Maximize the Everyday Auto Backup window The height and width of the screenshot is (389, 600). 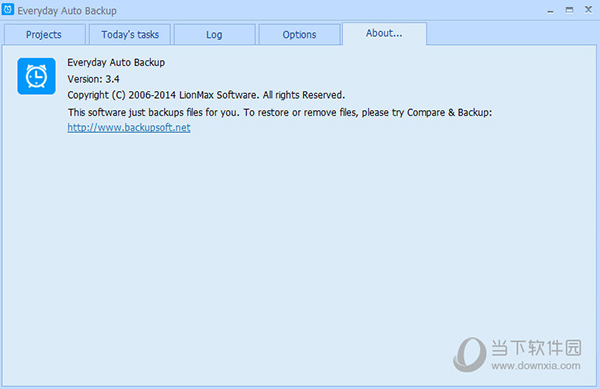click(x=569, y=10)
